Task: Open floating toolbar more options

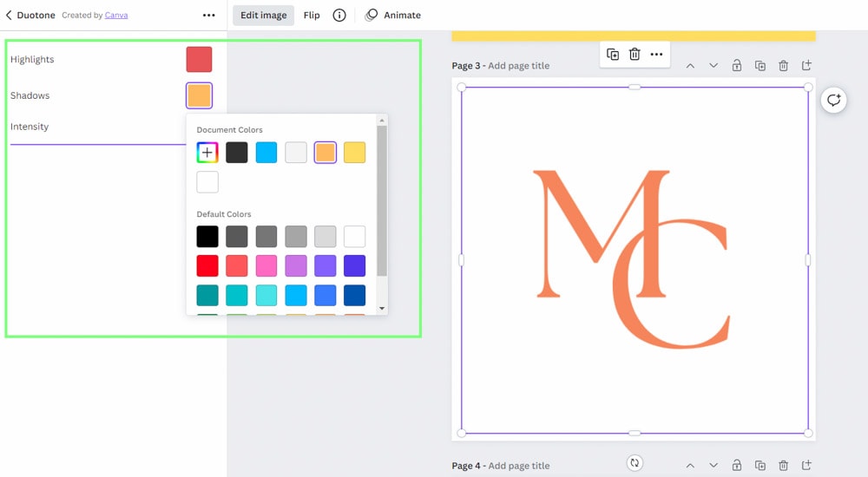Action: [656, 55]
